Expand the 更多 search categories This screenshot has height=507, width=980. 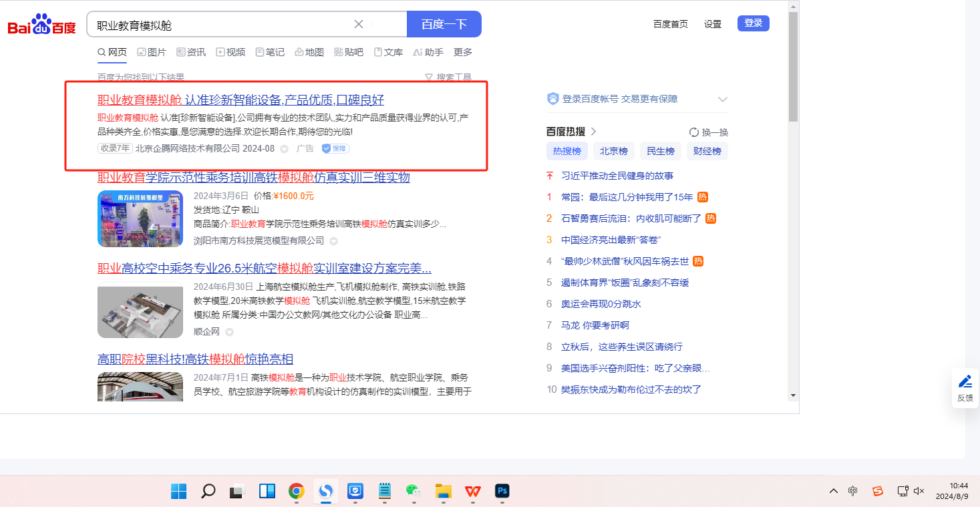(x=463, y=52)
